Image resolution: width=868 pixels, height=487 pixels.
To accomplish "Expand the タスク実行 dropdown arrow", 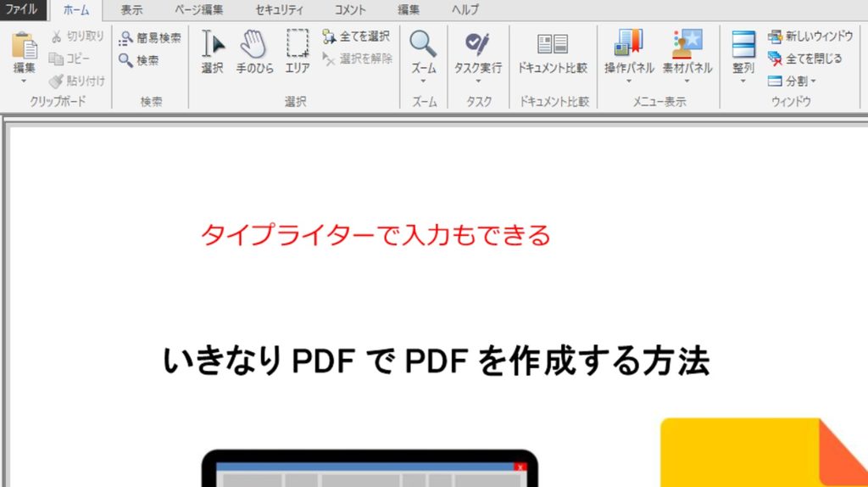I will point(478,81).
